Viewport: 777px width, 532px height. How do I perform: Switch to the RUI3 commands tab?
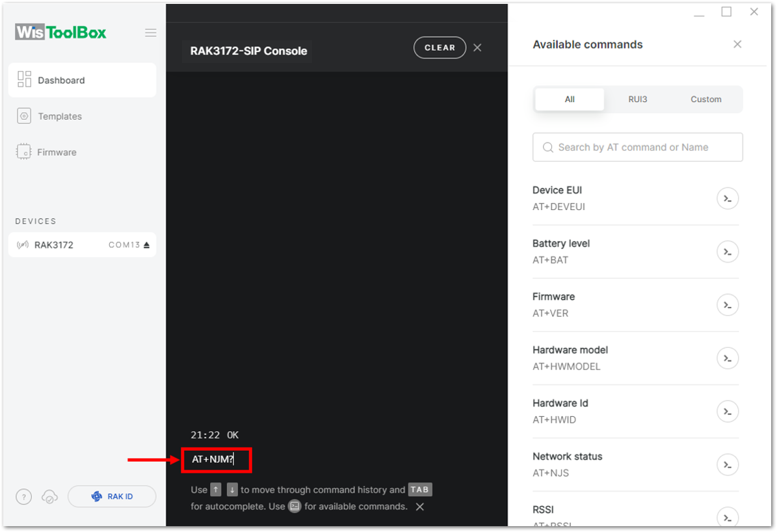pos(638,99)
